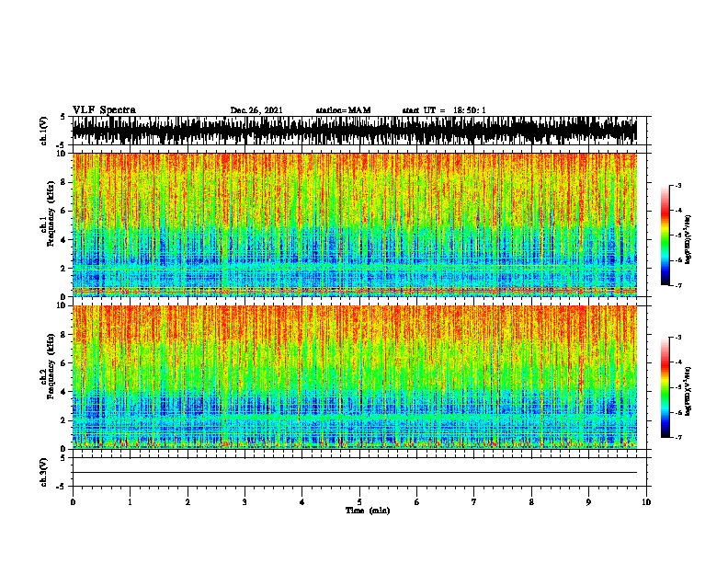The height and width of the screenshot is (563, 728).
Task: Click time tick label '3' on axis
Action: point(245,502)
